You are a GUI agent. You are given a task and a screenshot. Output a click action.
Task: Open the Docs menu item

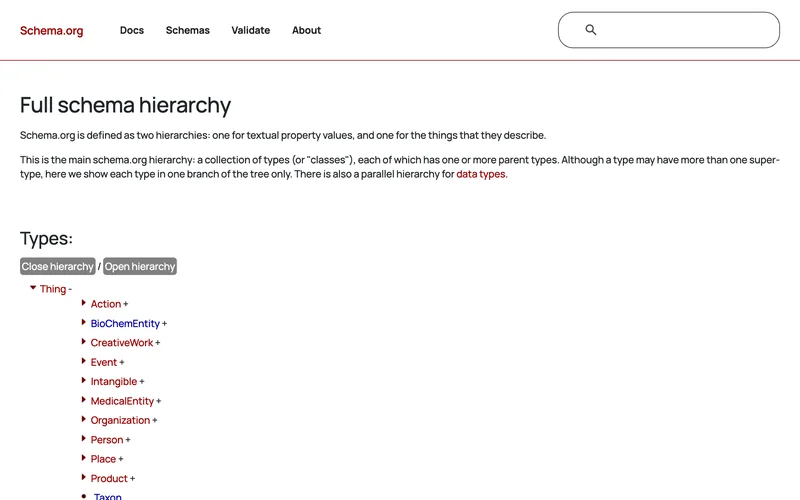[132, 30]
